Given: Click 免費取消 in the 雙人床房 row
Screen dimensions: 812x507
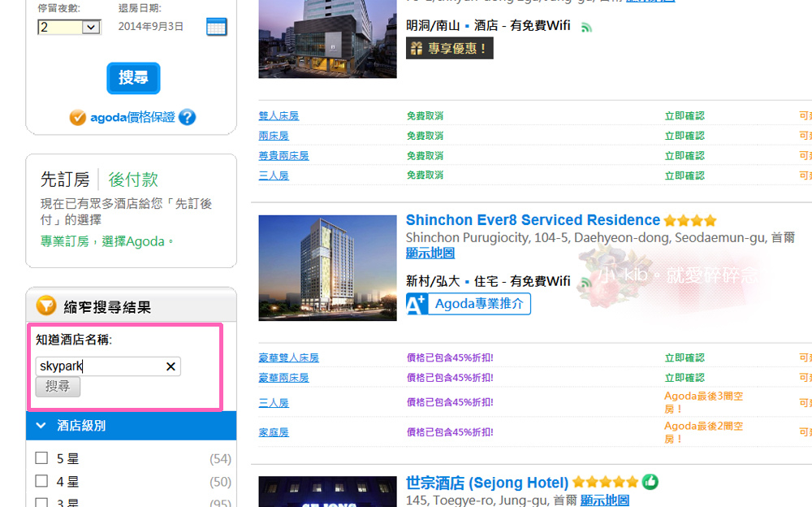Looking at the screenshot, I should [425, 115].
